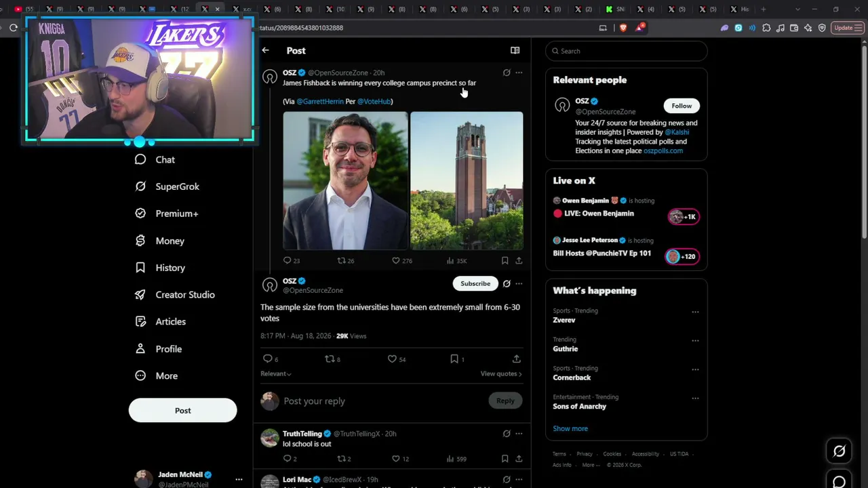Open more options next to Subscribe button
This screenshot has height=488, width=868.
click(x=519, y=283)
